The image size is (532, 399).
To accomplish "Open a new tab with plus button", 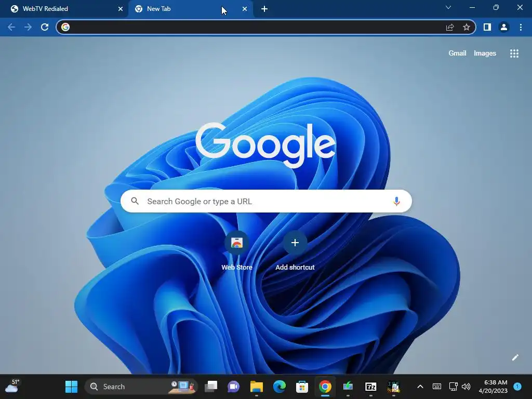I will [264, 9].
